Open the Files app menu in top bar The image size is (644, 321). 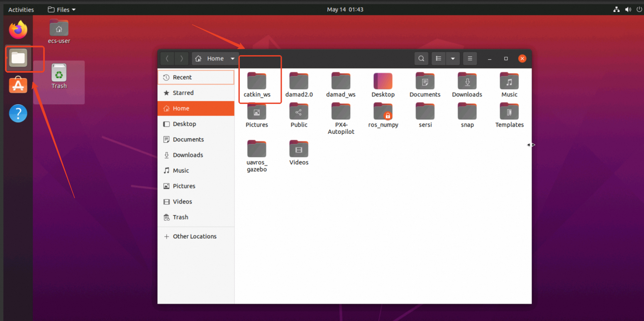click(62, 10)
